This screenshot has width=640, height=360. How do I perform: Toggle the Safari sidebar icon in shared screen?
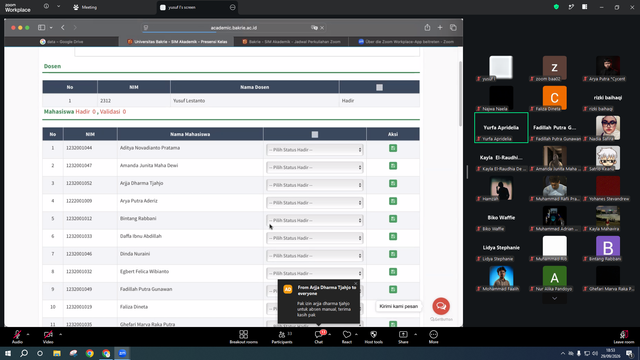(42, 27)
